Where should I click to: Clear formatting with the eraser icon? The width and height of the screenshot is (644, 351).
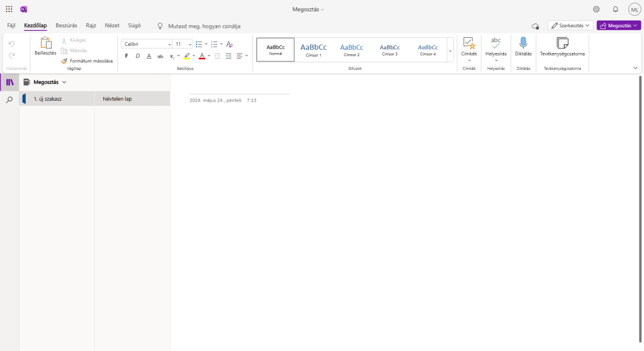coord(230,44)
